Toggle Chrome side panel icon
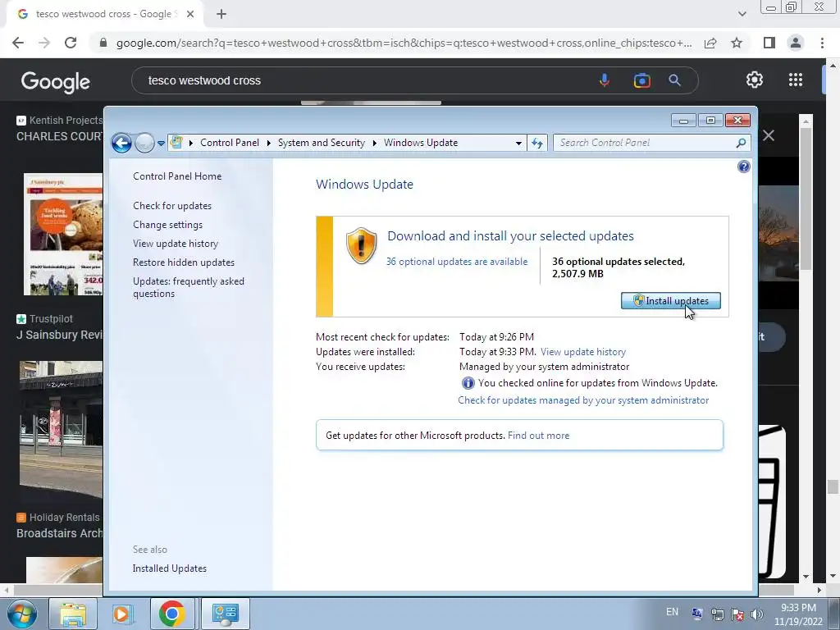This screenshot has width=840, height=630. click(769, 43)
